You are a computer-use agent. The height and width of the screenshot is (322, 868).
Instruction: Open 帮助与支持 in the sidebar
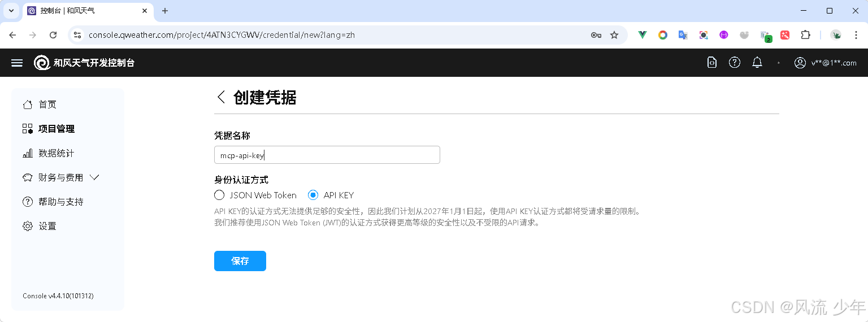click(53, 202)
